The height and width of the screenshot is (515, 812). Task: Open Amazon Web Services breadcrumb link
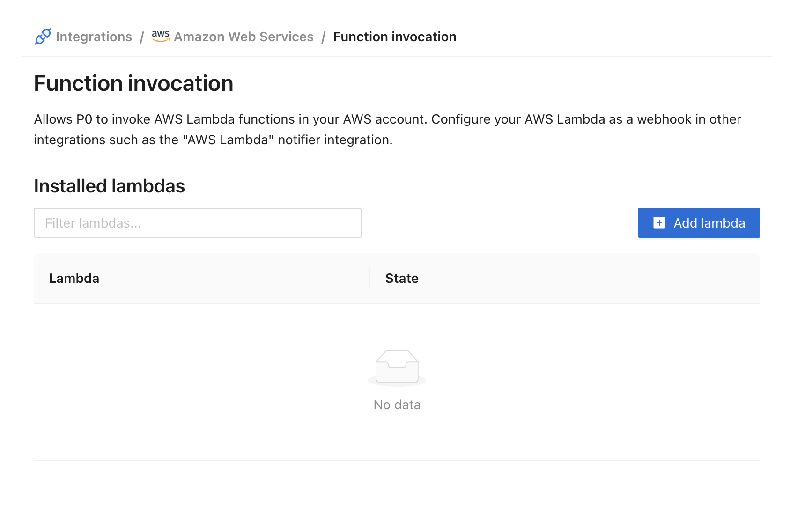coord(244,37)
